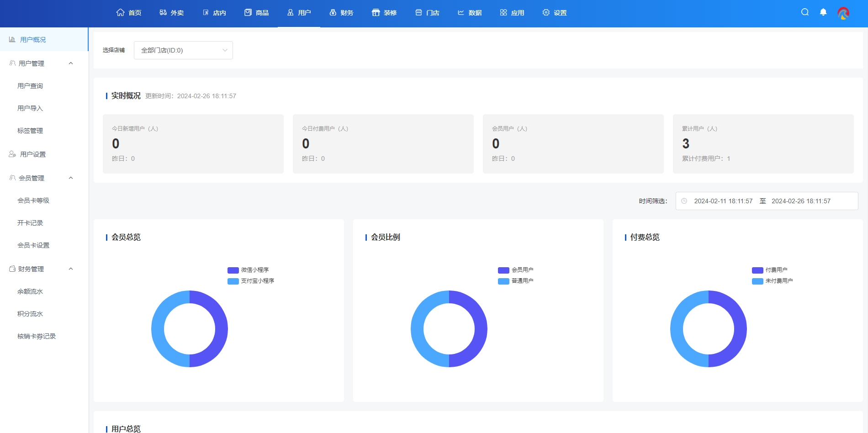
Task: Click the 累计用户 count 3
Action: pos(686,143)
